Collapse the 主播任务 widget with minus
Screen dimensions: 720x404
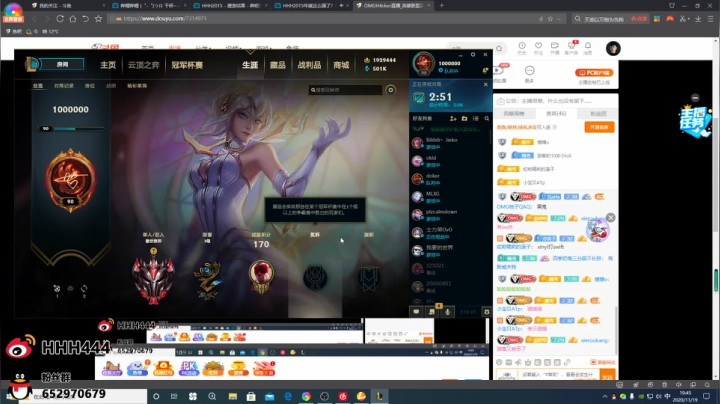point(695,98)
